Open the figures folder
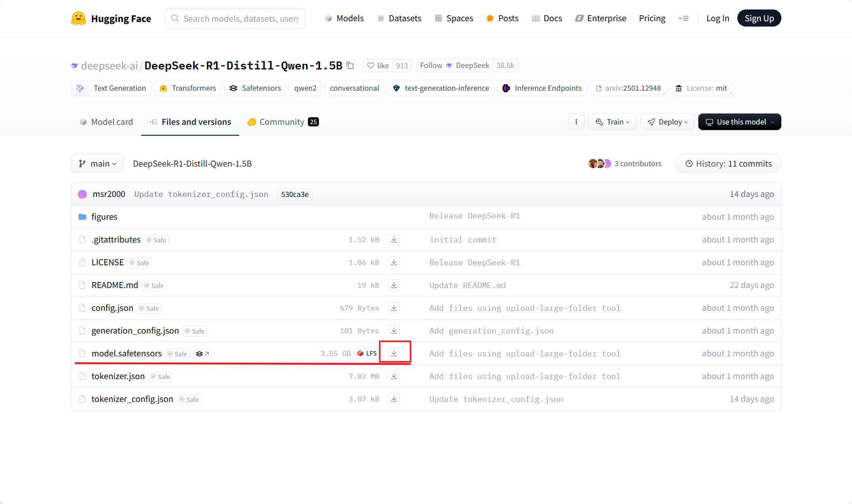This screenshot has height=504, width=852. pos(104,217)
